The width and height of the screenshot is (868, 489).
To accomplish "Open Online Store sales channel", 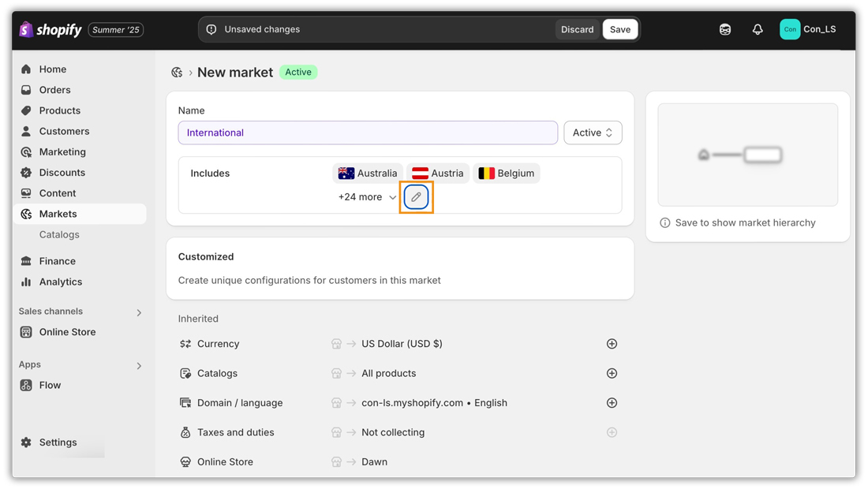I will [80, 332].
